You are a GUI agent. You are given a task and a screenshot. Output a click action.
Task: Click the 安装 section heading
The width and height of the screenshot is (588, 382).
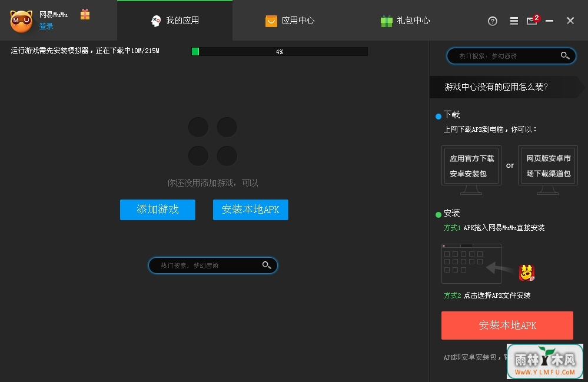pyautogui.click(x=451, y=213)
